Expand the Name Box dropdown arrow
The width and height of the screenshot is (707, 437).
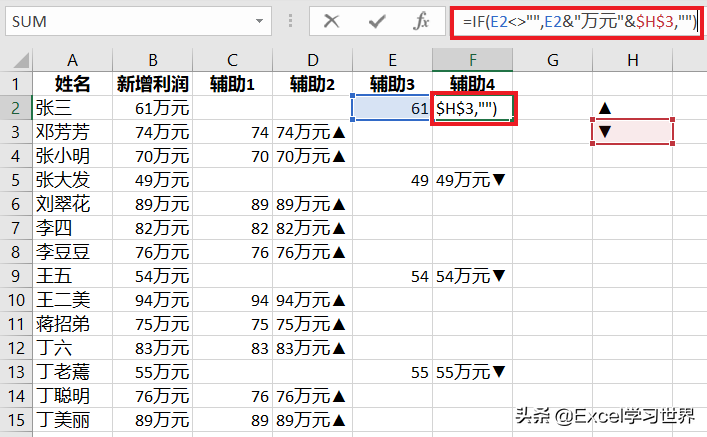click(259, 21)
